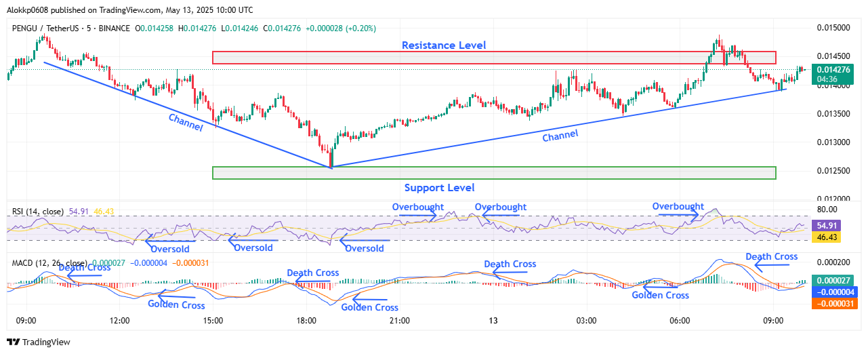Select the MACD (12, 26, close) indicator legend
The height and width of the screenshot is (354, 868).
point(49,263)
